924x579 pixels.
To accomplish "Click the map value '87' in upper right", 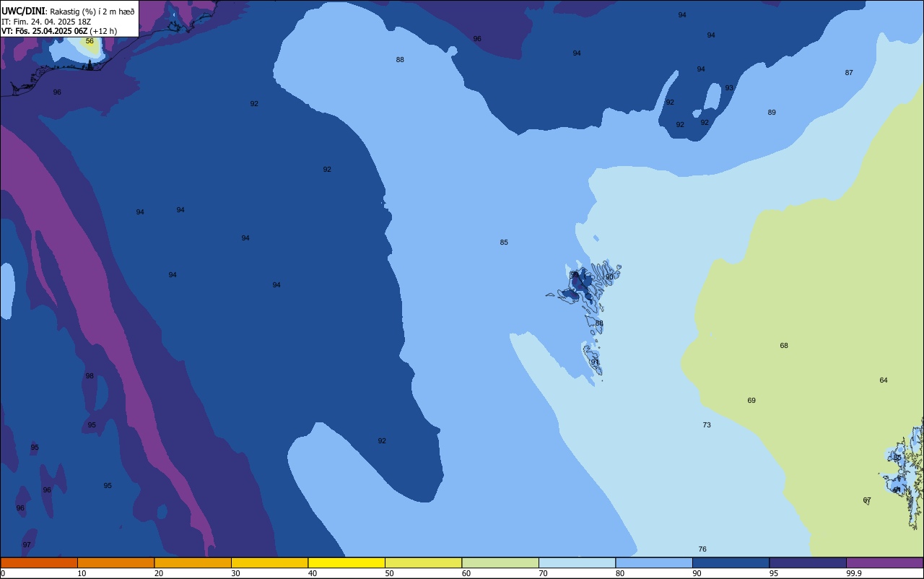I will tap(849, 73).
